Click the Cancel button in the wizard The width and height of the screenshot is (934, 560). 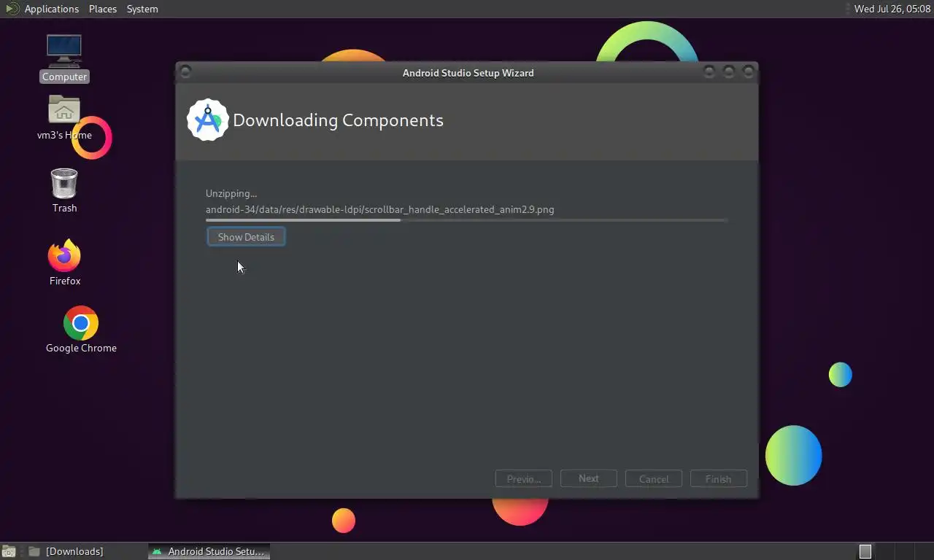(x=654, y=479)
